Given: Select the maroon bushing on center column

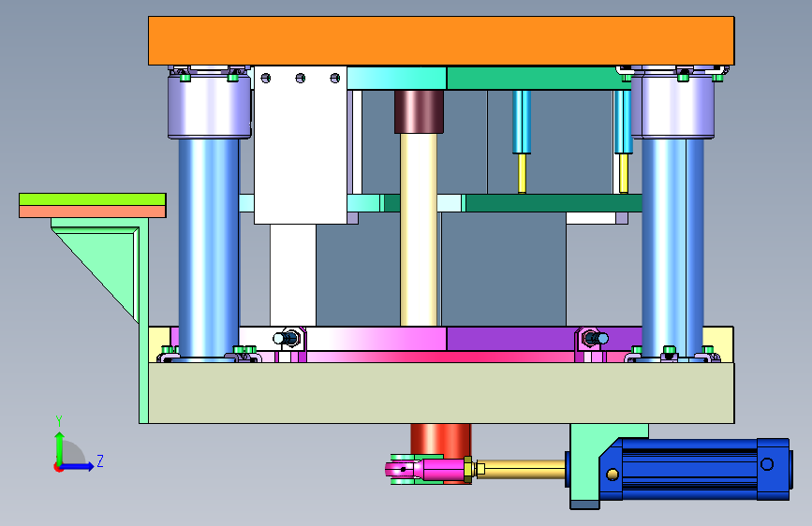Looking at the screenshot, I should tap(419, 111).
